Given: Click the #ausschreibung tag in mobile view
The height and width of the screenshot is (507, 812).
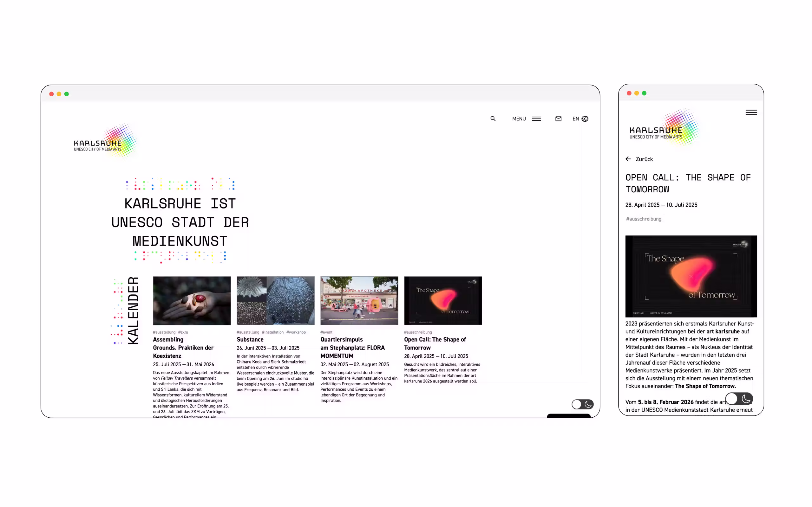Looking at the screenshot, I should pos(643,219).
